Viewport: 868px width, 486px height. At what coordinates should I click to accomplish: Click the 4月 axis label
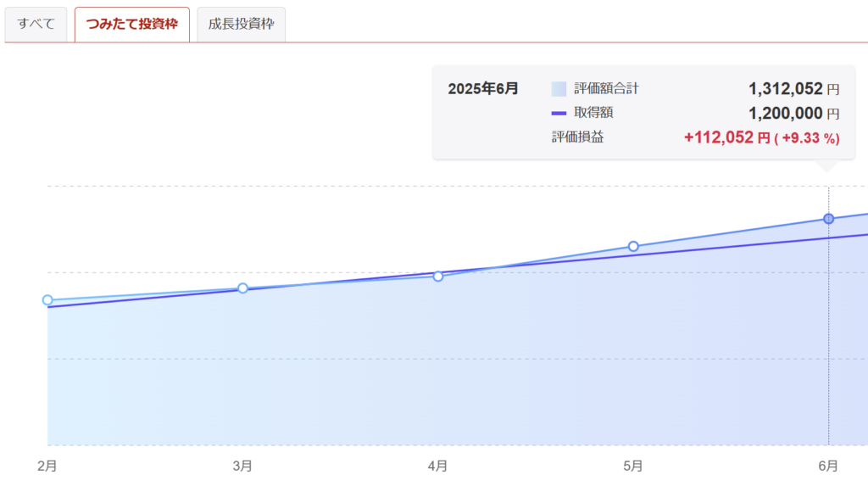coord(438,466)
